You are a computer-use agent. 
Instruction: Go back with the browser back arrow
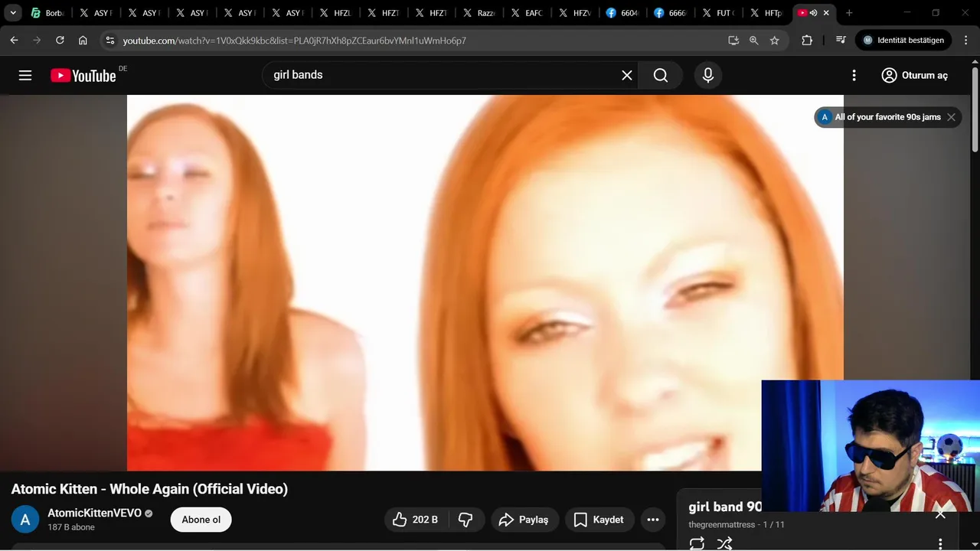click(x=14, y=41)
